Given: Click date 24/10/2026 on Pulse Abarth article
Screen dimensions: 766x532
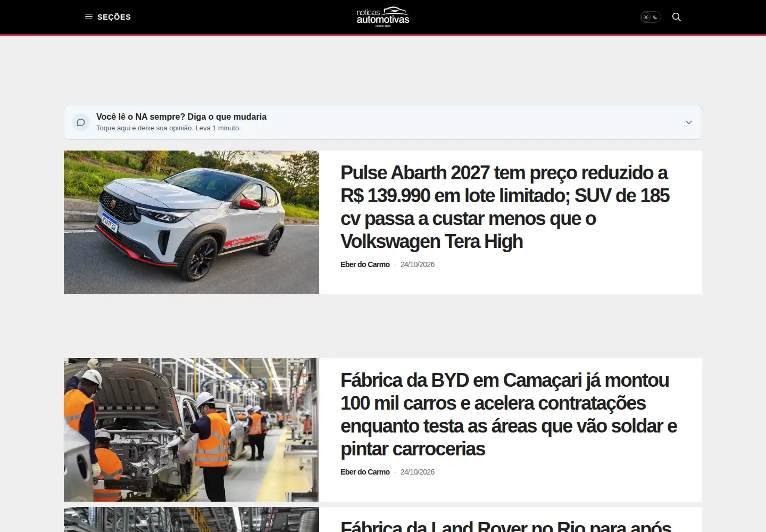Looking at the screenshot, I should (418, 264).
